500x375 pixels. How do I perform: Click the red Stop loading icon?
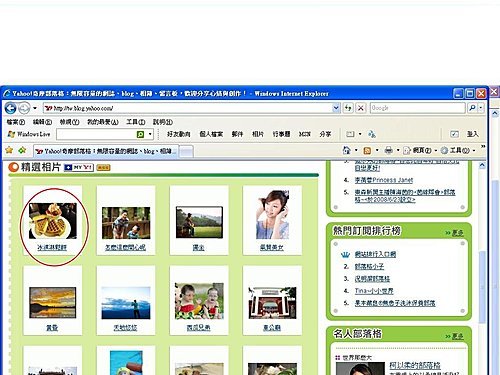[x=361, y=108]
